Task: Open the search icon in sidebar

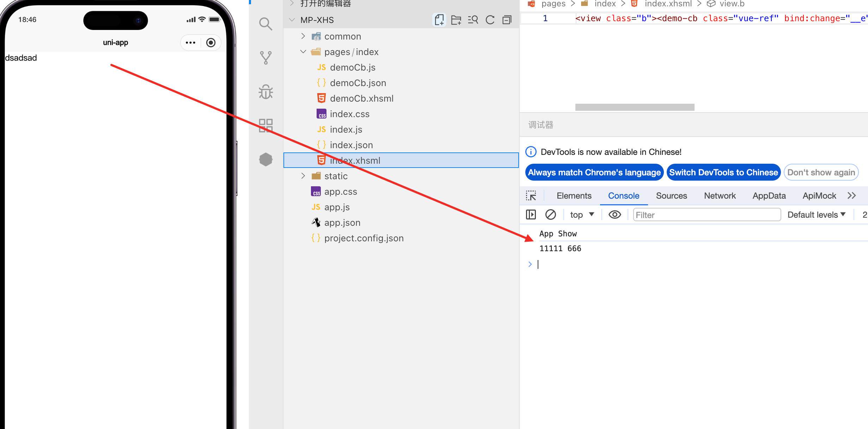Action: click(265, 24)
